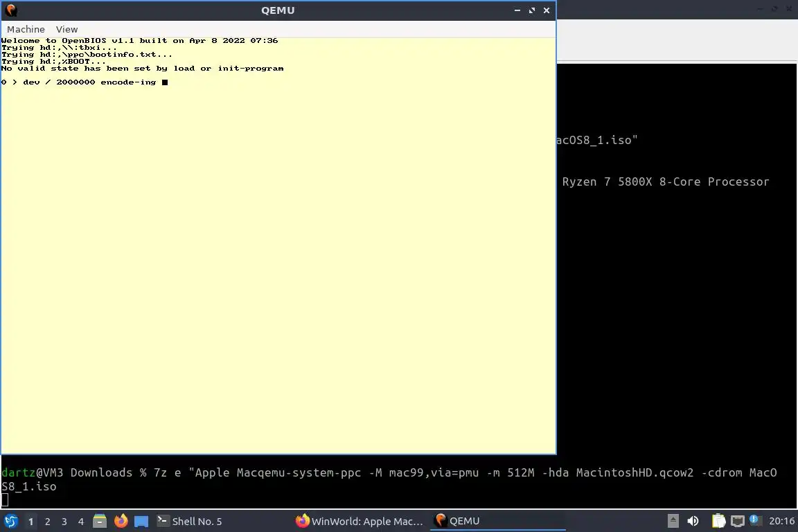Switch to virtual desktop 4

click(x=81, y=522)
